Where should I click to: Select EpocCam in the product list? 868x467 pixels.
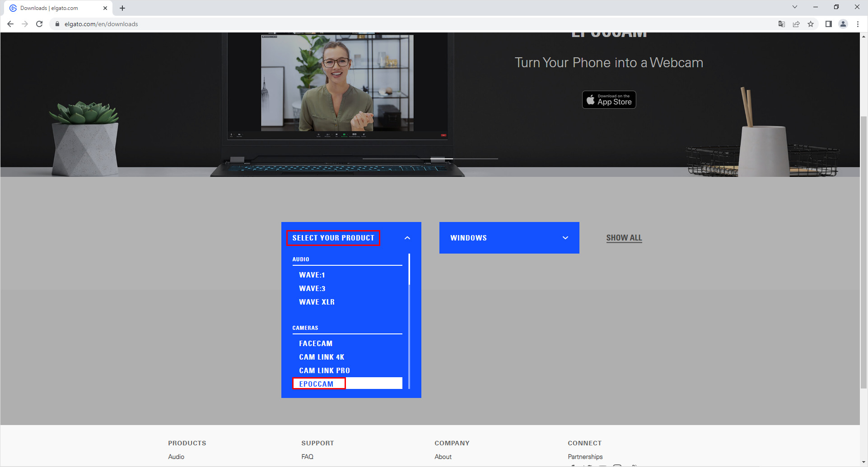click(347, 384)
